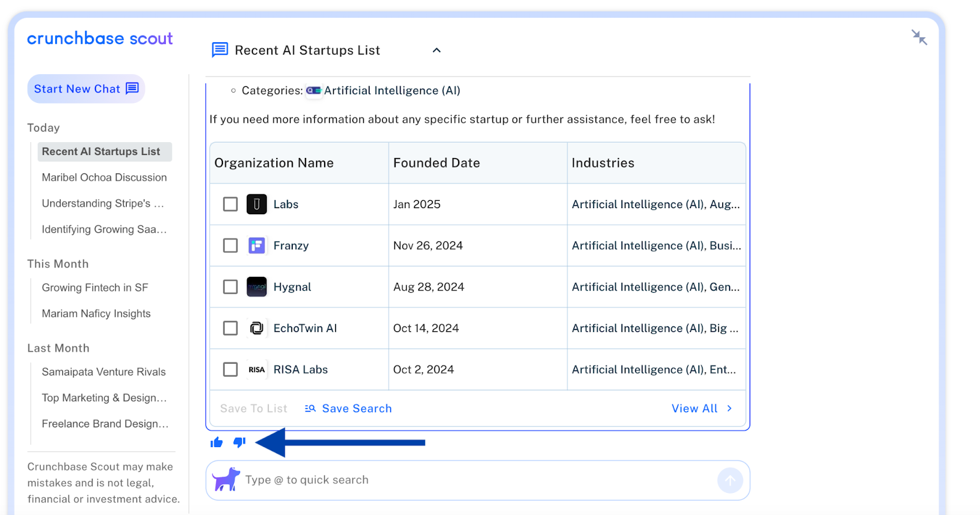Screen dimensions: 980x515
Task: Click the thumbs down feedback icon
Action: (239, 442)
